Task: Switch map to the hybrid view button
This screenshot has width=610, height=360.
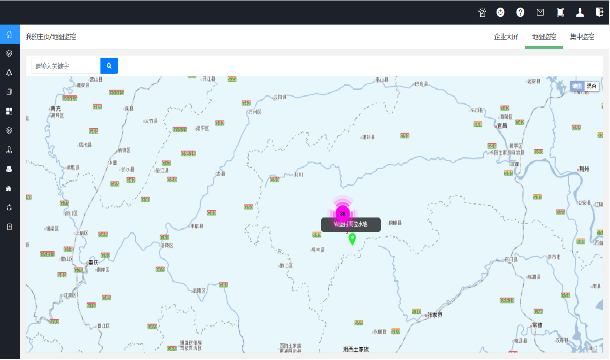Action: 591,86
